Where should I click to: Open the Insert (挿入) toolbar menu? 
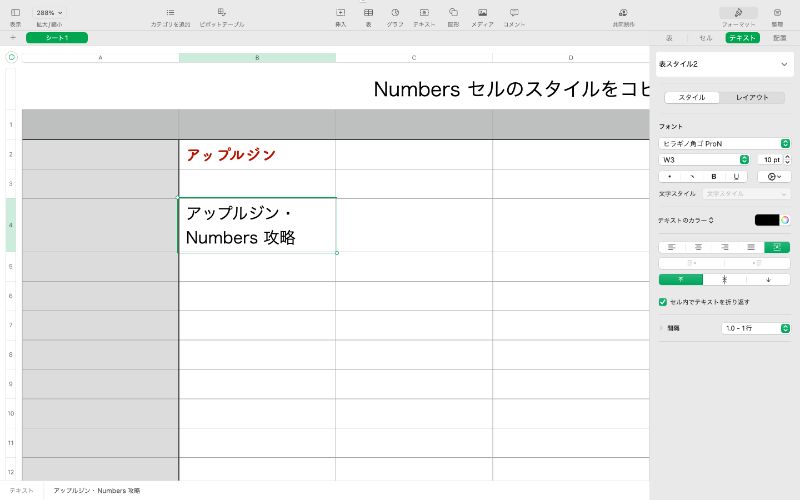(340, 12)
